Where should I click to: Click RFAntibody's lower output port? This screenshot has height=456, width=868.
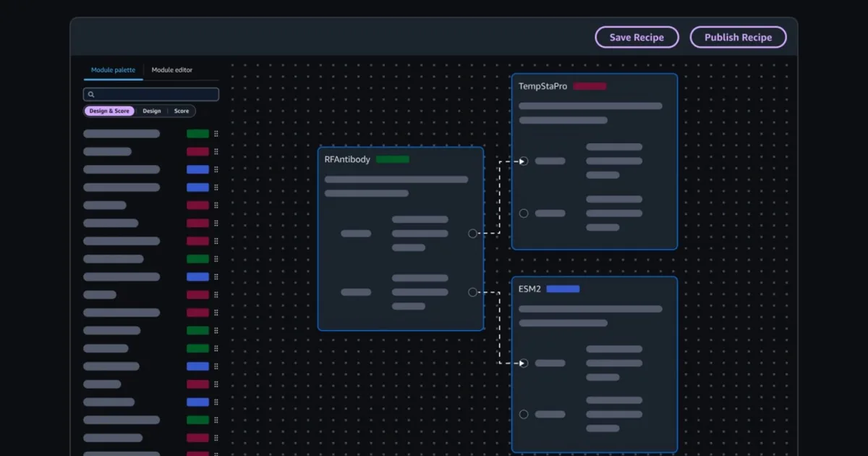click(x=472, y=292)
